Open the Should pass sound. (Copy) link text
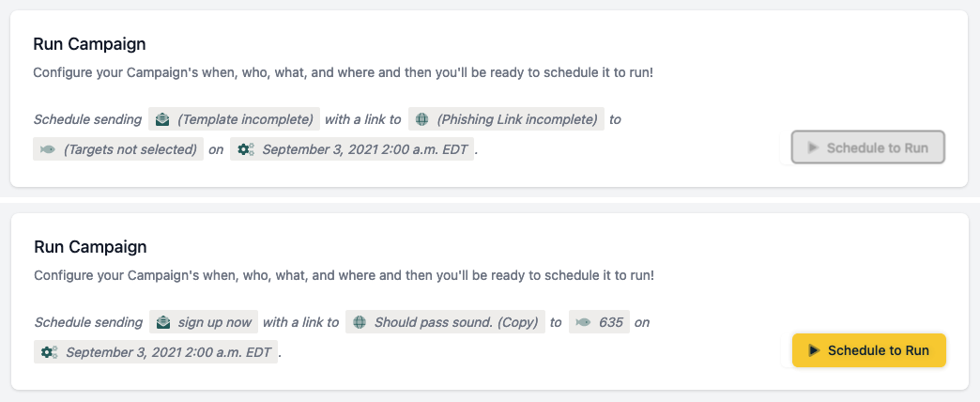980x402 pixels. (456, 322)
